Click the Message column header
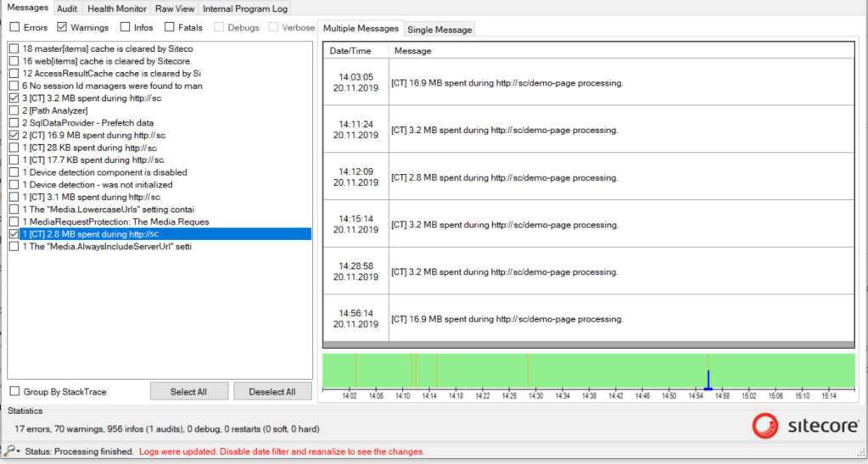The image size is (868, 464). tap(412, 51)
